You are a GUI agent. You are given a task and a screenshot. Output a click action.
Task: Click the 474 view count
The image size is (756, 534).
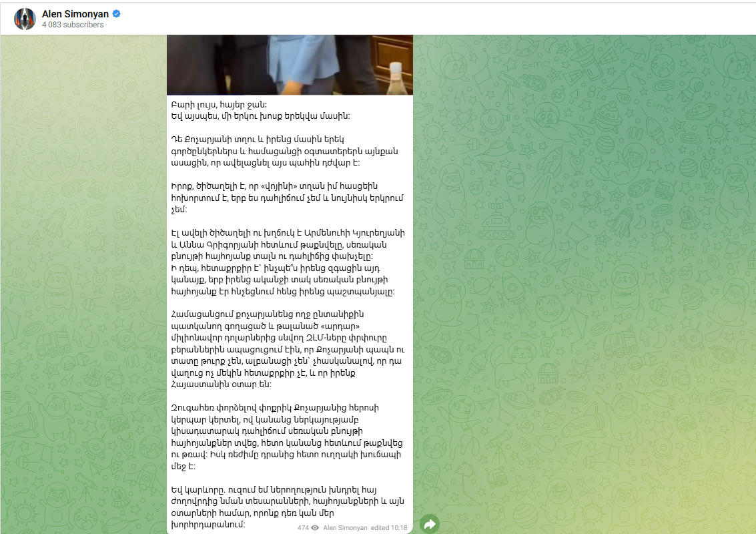(x=303, y=527)
